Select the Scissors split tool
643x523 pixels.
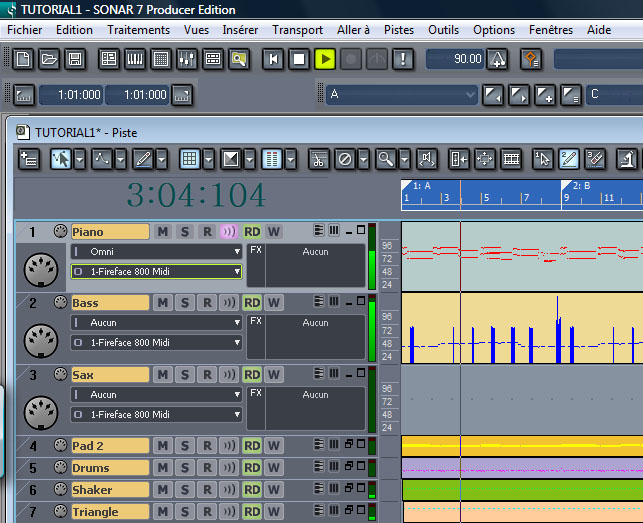(319, 159)
